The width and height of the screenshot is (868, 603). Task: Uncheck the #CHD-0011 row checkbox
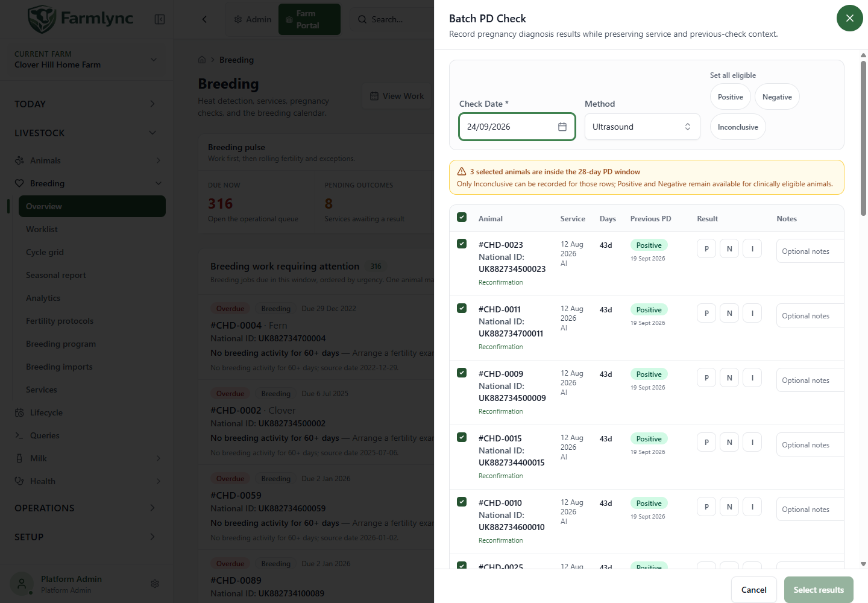point(462,308)
